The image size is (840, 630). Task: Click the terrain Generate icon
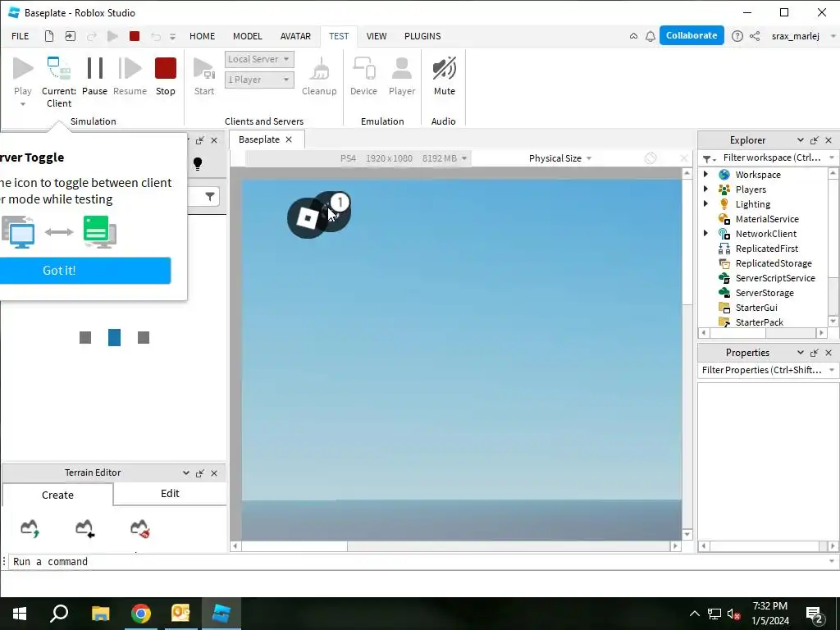(x=30, y=528)
